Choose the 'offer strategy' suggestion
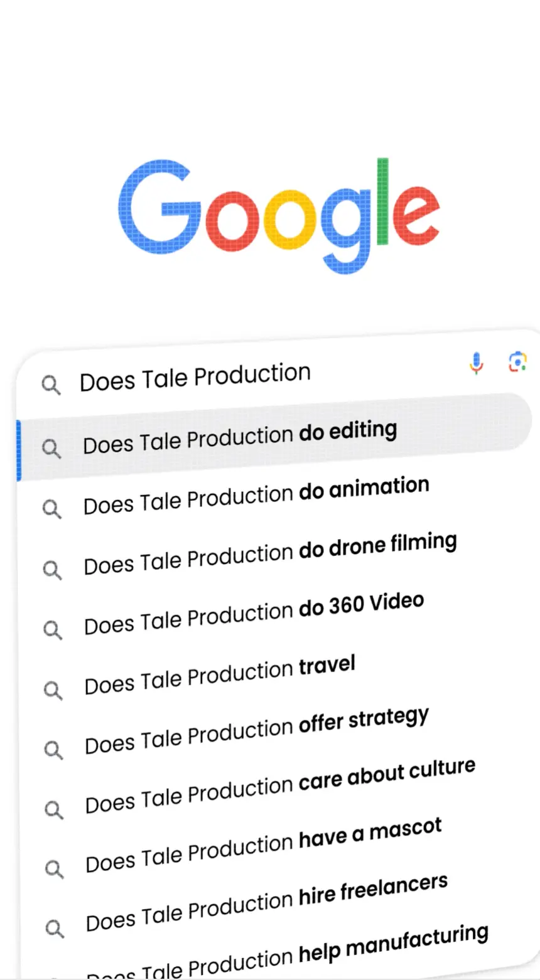The height and width of the screenshot is (980, 540). [x=257, y=730]
